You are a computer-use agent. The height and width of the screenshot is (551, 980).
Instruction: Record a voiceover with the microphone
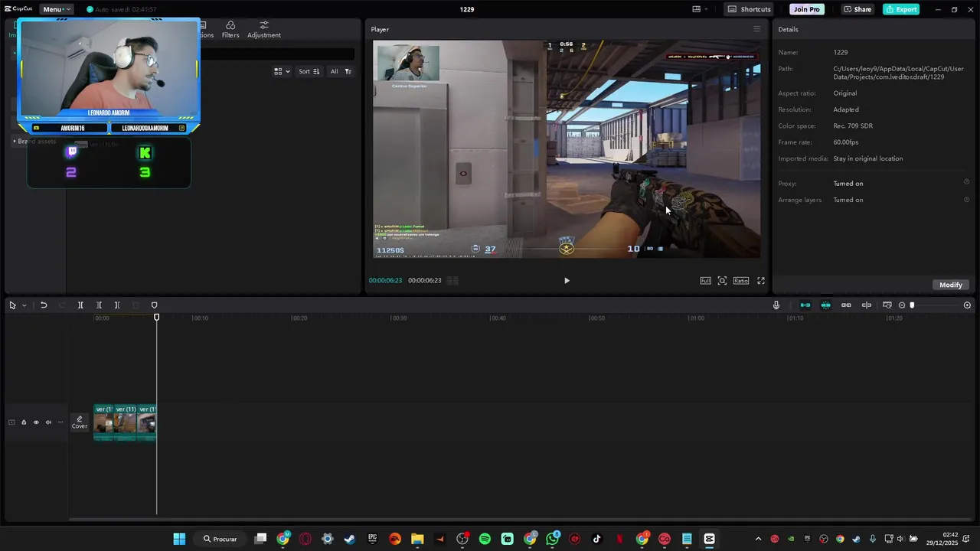point(776,305)
